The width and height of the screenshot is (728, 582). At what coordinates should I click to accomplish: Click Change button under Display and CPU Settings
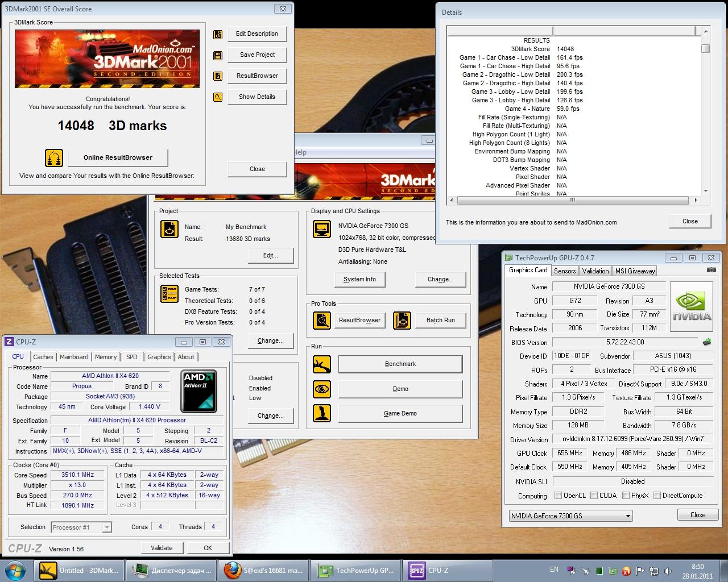pos(441,280)
